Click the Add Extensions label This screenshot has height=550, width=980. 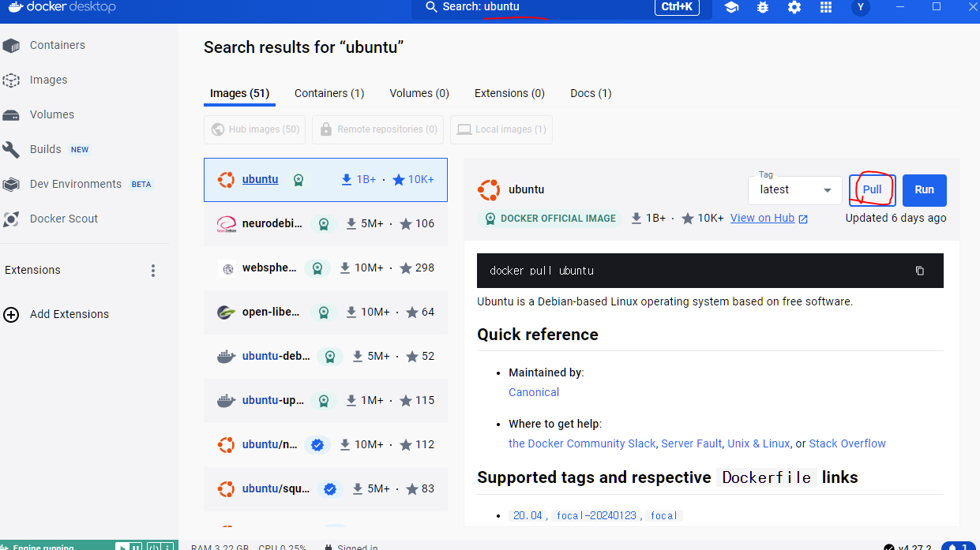coord(69,314)
